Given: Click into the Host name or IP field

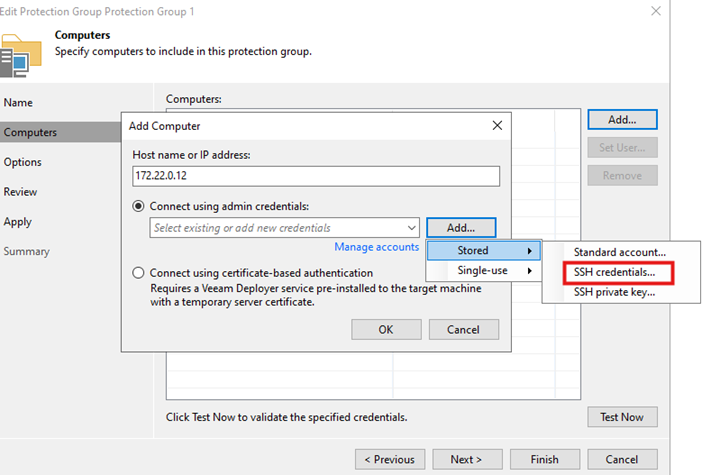Looking at the screenshot, I should (x=315, y=176).
